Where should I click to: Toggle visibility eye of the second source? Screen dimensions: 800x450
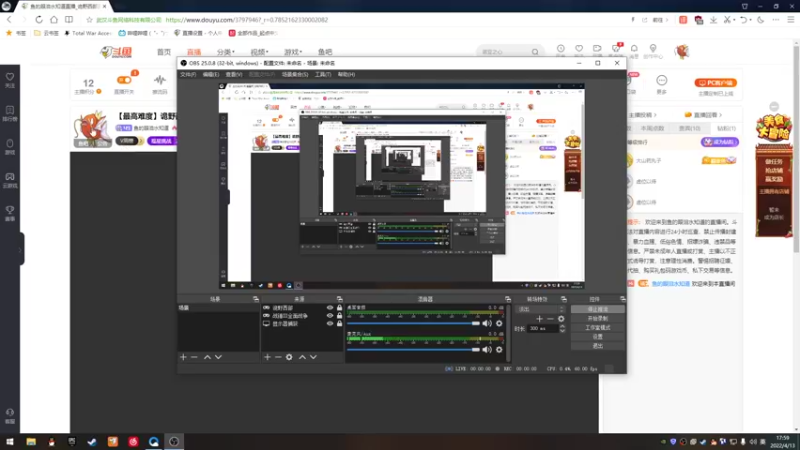click(x=330, y=316)
